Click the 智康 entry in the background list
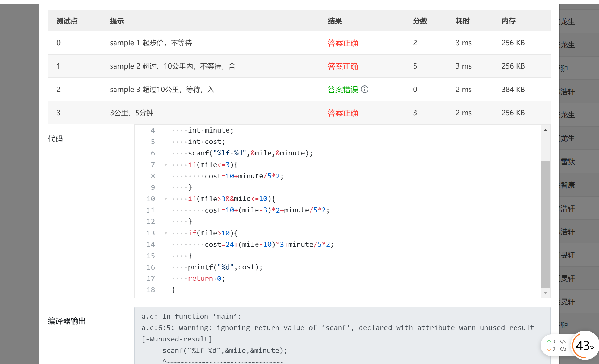 pos(568,185)
